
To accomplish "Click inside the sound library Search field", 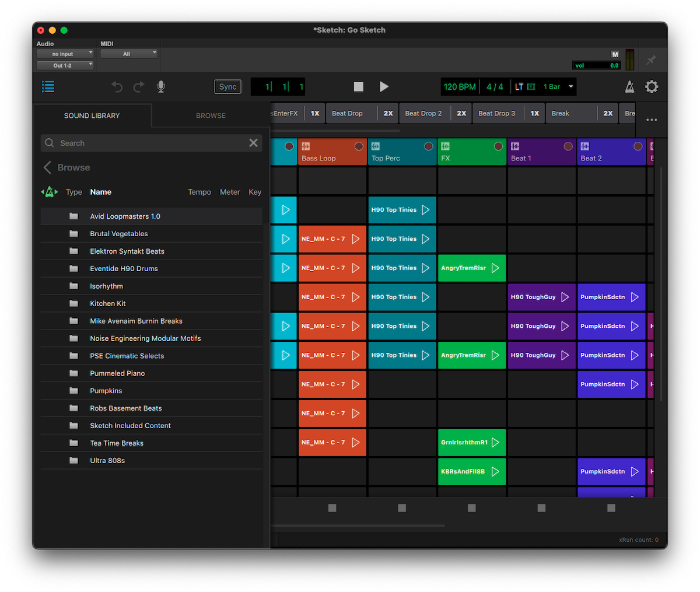I will tap(146, 142).
